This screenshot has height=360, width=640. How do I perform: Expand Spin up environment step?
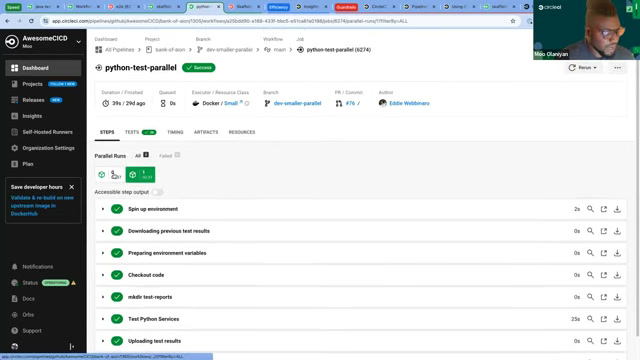coord(103,209)
